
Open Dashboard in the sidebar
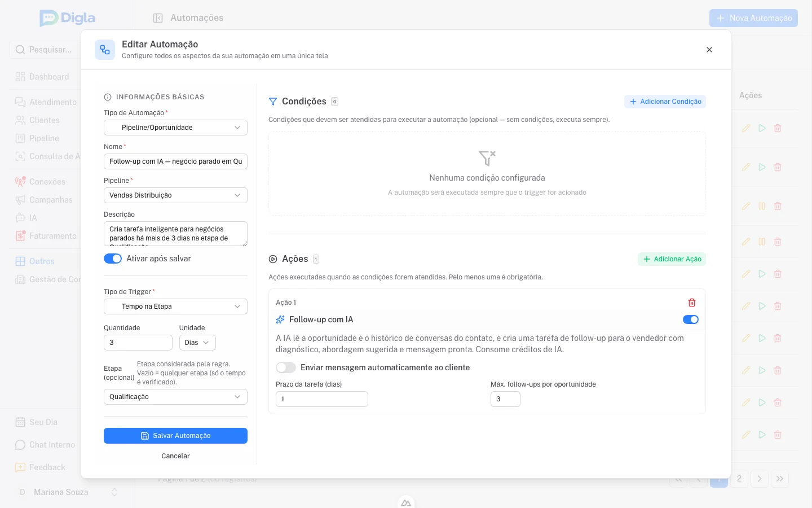[x=43, y=77]
